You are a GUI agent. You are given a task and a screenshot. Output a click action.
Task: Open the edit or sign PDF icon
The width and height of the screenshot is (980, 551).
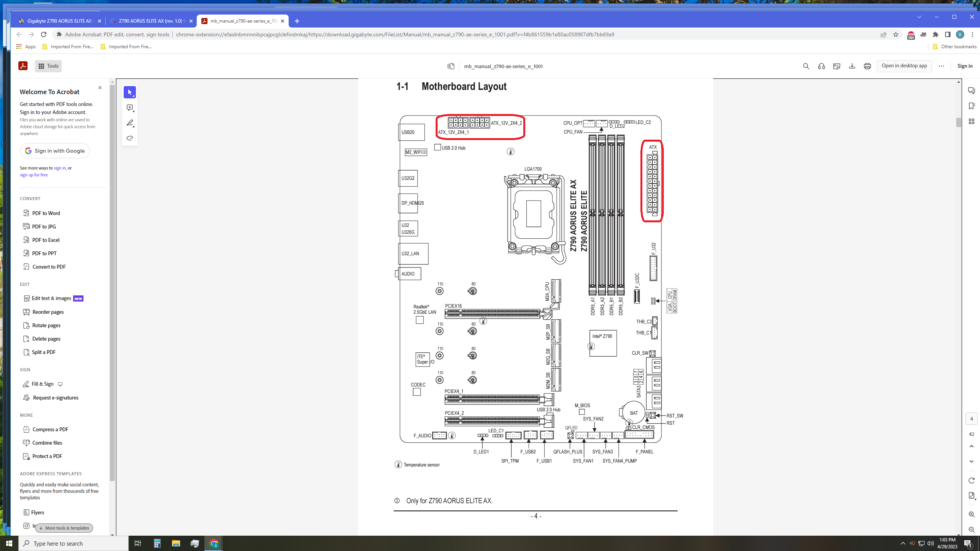point(836,66)
